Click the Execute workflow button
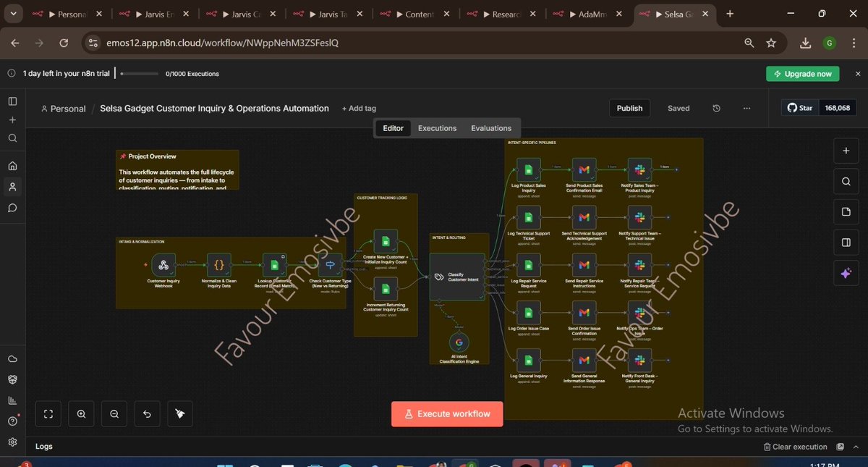The width and height of the screenshot is (868, 467). pyautogui.click(x=447, y=414)
